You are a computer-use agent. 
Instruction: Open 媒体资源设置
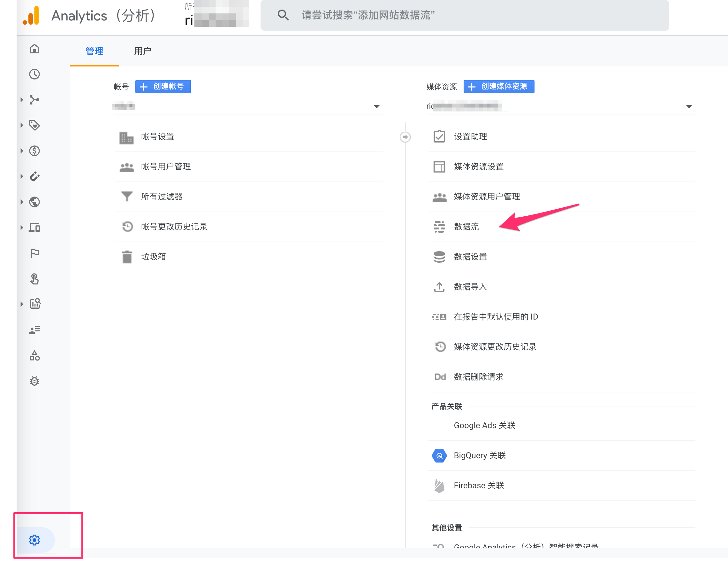pos(561,167)
